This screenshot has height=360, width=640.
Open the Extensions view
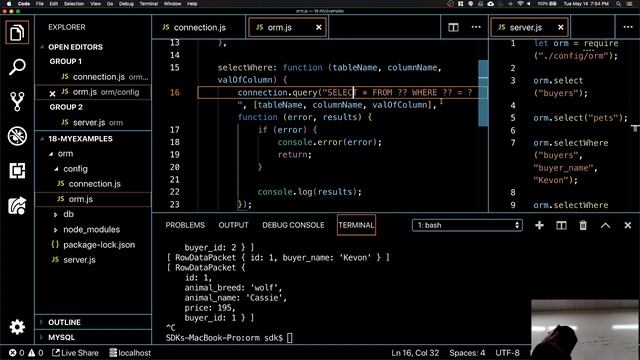(x=17, y=171)
